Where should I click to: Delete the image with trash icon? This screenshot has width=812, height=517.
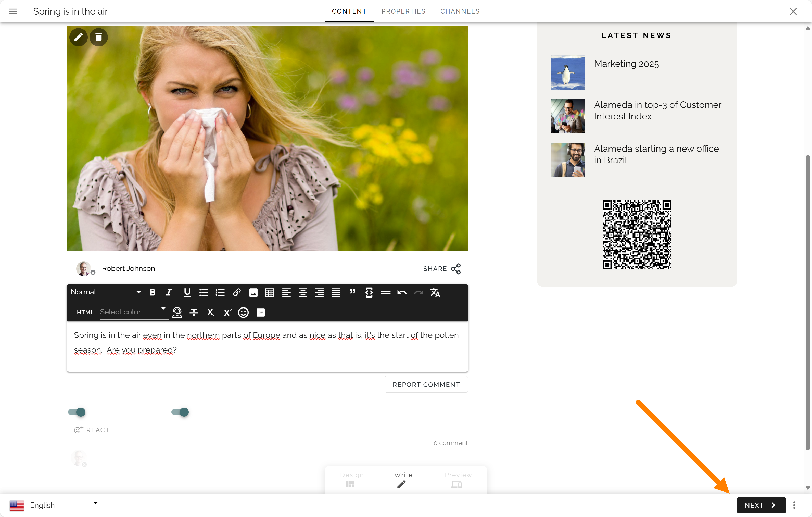tap(98, 37)
